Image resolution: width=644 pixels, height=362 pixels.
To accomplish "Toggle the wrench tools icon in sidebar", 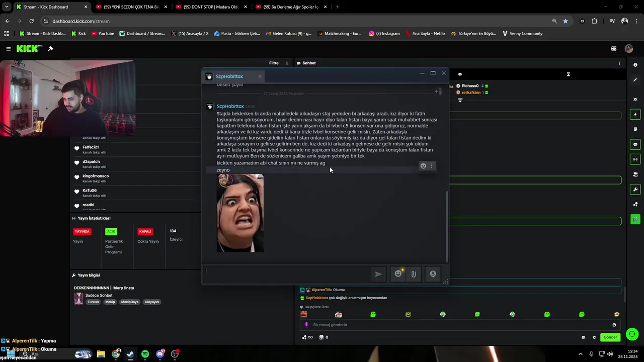I will (x=635, y=190).
